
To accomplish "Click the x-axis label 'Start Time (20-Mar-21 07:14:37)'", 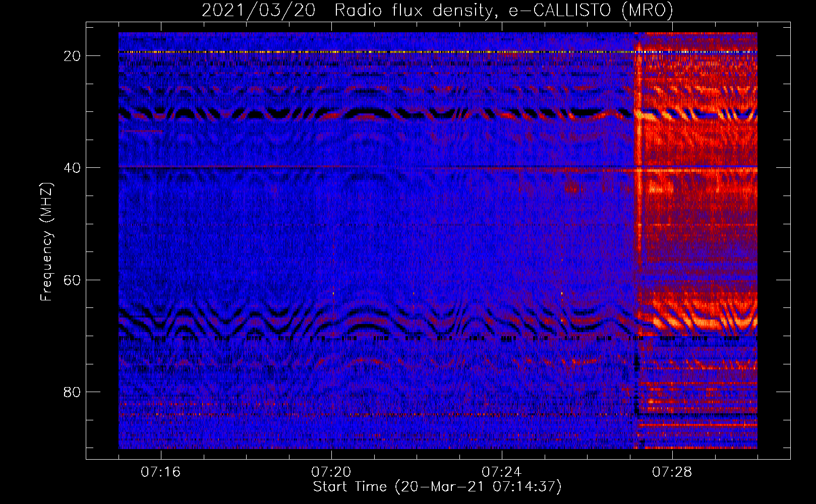I will click(x=437, y=487).
